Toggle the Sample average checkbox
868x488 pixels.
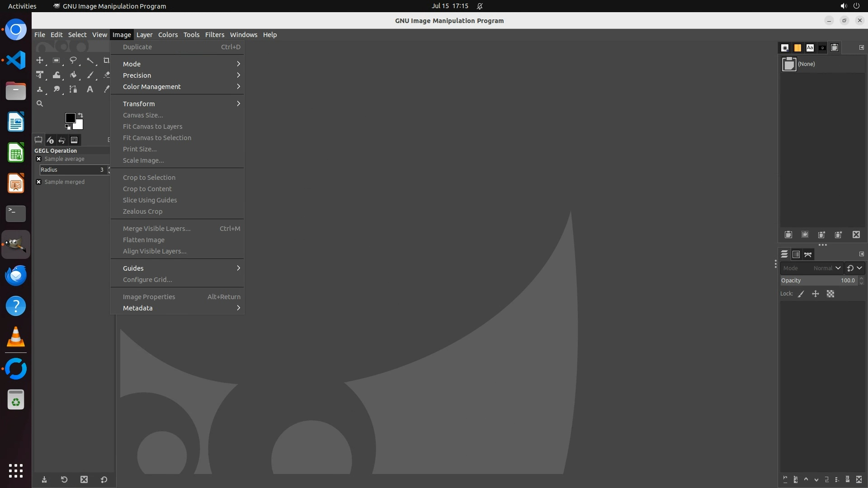(39, 159)
